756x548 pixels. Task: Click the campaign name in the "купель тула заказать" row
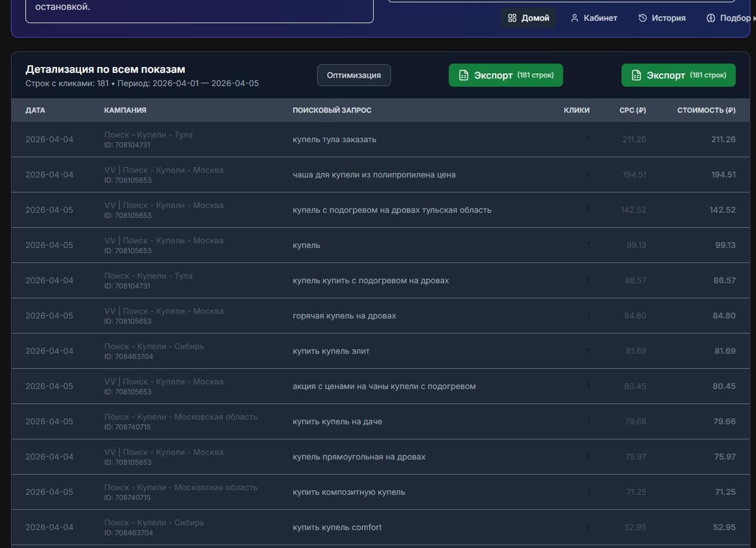pos(148,135)
